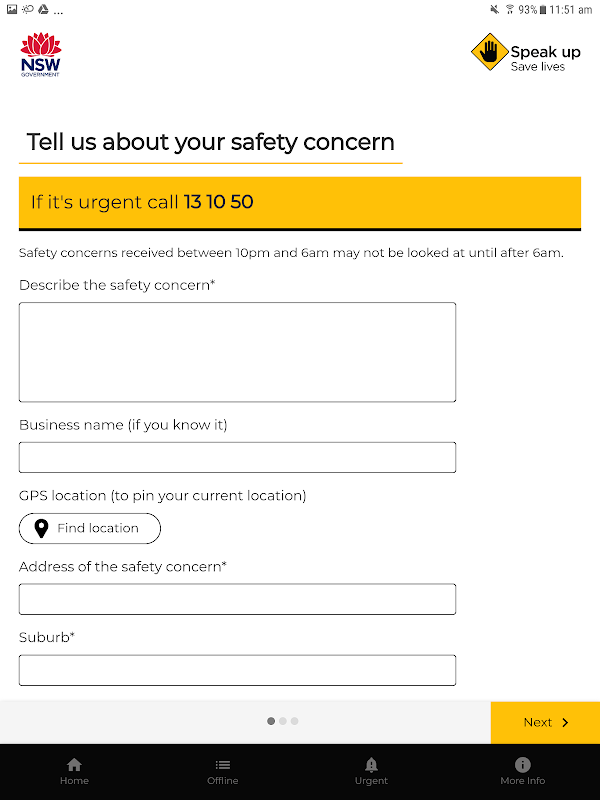Open the Home tab
The image size is (600, 800).
(x=74, y=771)
